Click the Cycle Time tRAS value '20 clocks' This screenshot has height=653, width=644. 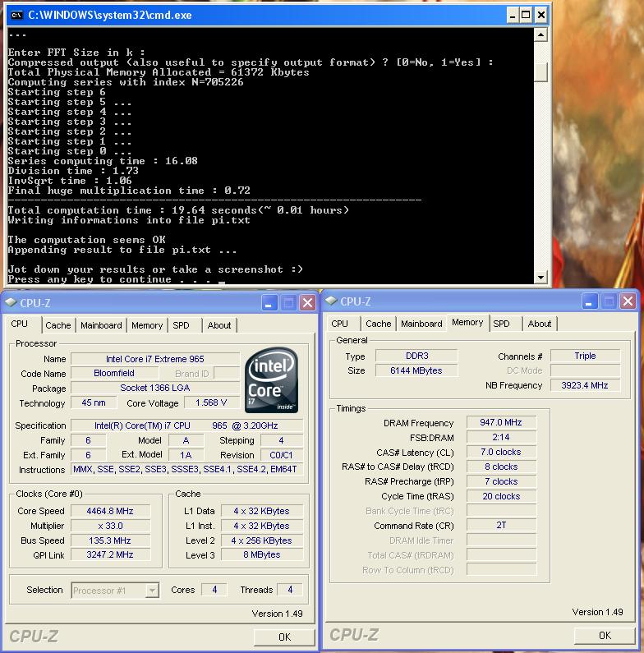[501, 496]
